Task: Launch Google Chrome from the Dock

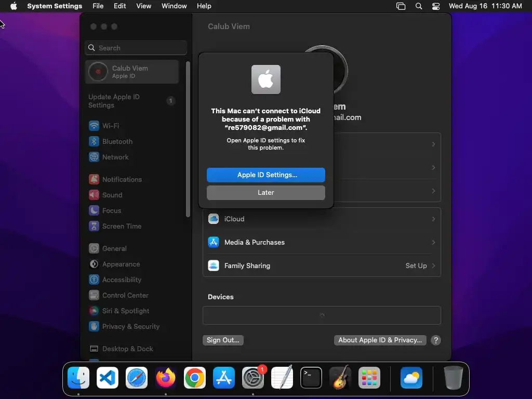Action: coord(195,378)
